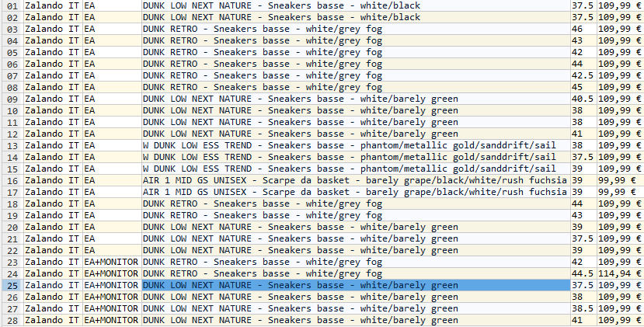Select size 40.5 in row 09
This screenshot has width=644, height=327.
pyautogui.click(x=583, y=99)
